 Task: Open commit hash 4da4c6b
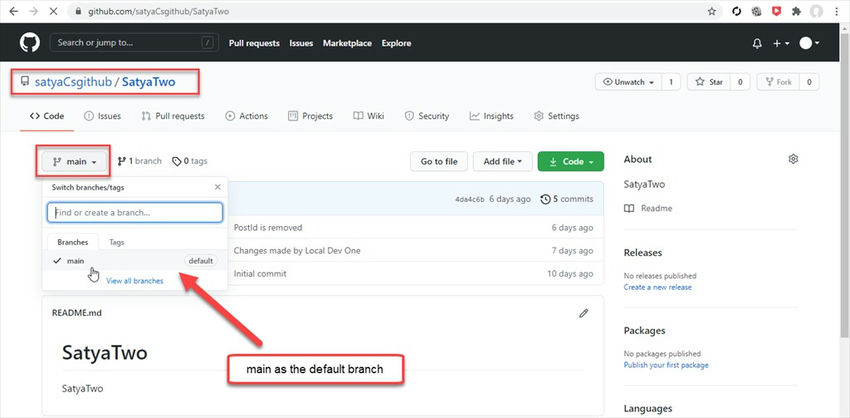(x=470, y=200)
